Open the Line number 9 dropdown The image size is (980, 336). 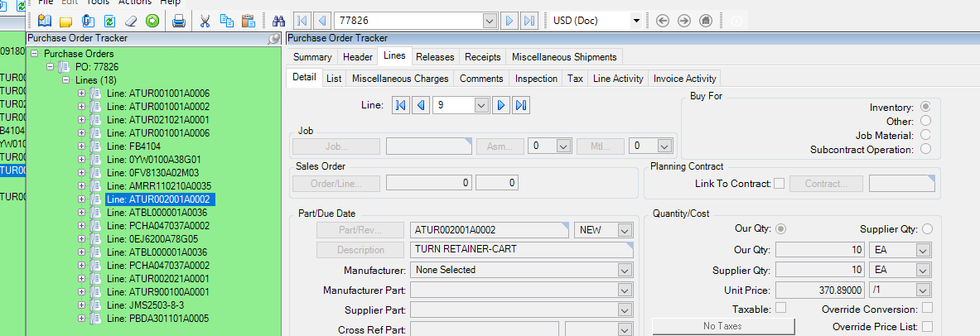pos(481,106)
